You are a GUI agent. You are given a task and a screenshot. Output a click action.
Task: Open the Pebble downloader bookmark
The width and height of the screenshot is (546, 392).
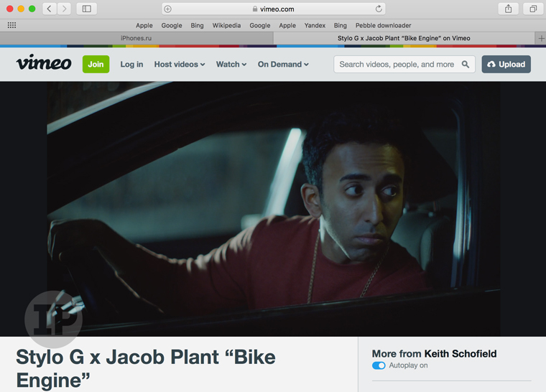click(384, 25)
